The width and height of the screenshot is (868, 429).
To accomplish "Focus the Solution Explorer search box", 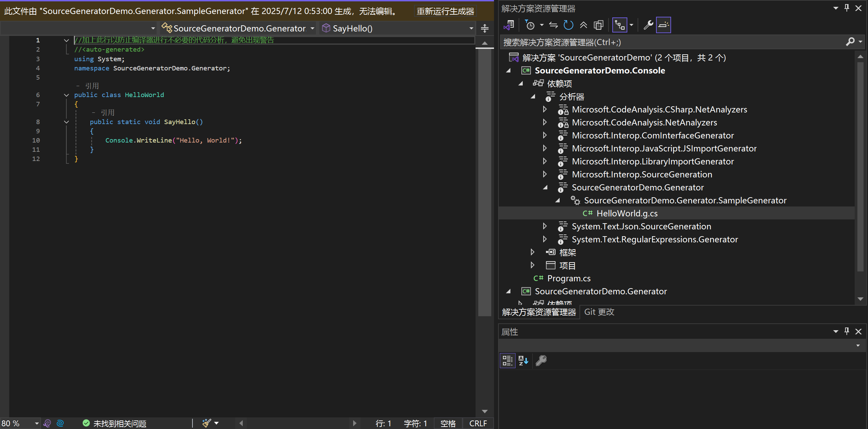I will click(x=670, y=42).
